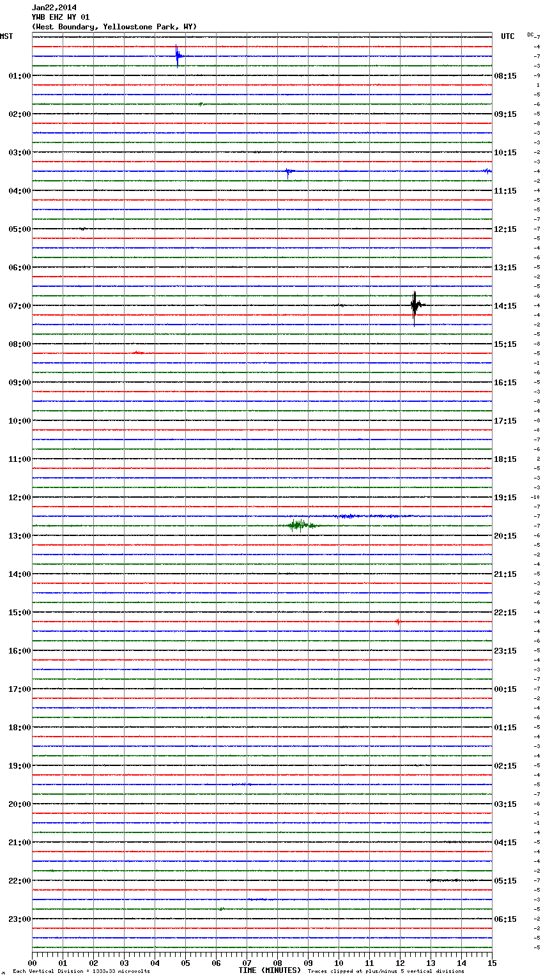Select the 12:00 MST row label
The width and height of the screenshot is (543, 980).
pos(19,498)
